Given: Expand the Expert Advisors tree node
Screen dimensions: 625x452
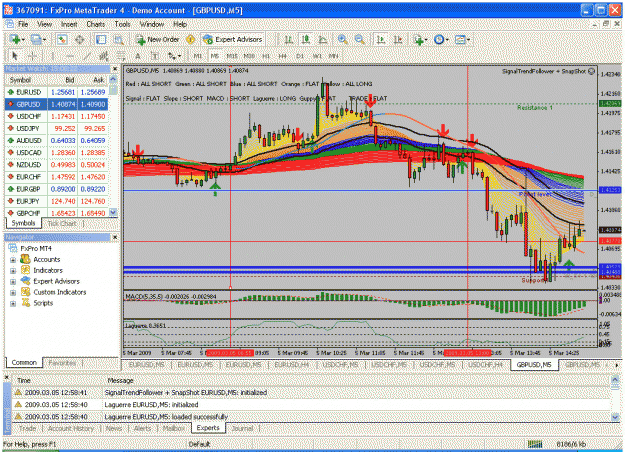Looking at the screenshot, I should tap(13, 281).
